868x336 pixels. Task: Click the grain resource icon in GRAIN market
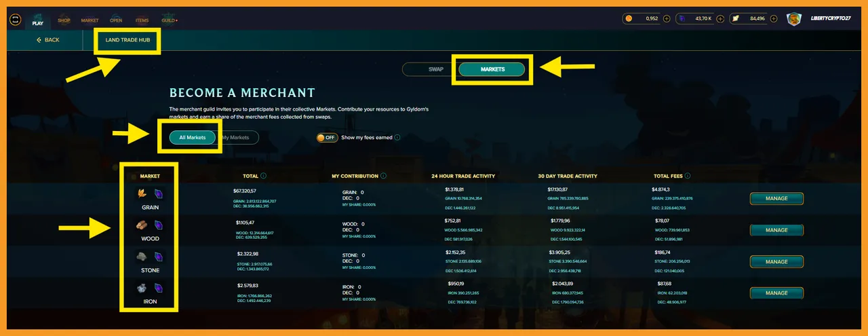[x=142, y=194]
